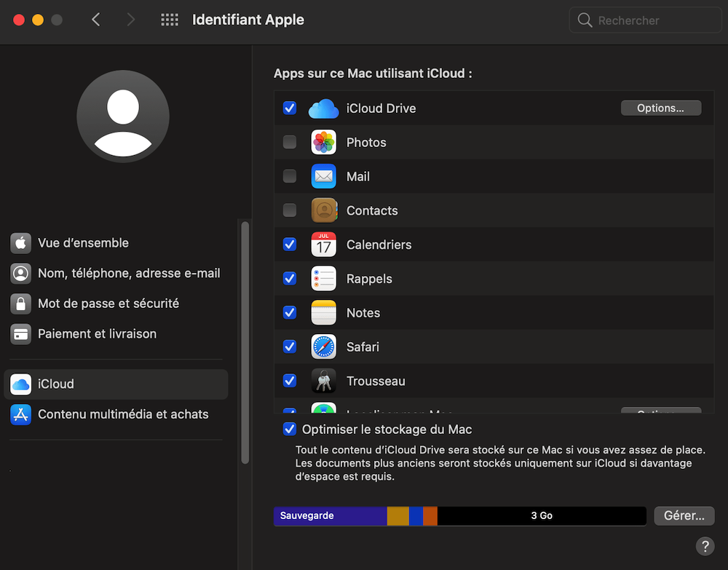Click the Trousseau label

pos(376,381)
